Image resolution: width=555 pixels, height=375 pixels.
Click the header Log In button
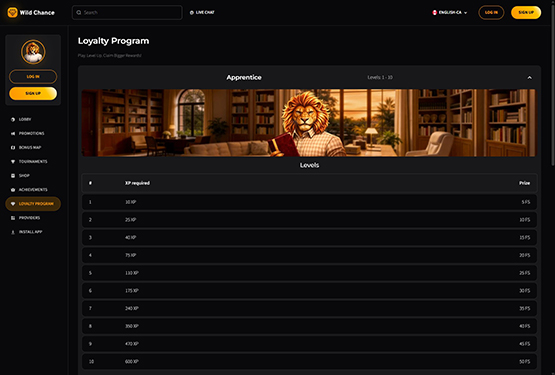click(491, 12)
